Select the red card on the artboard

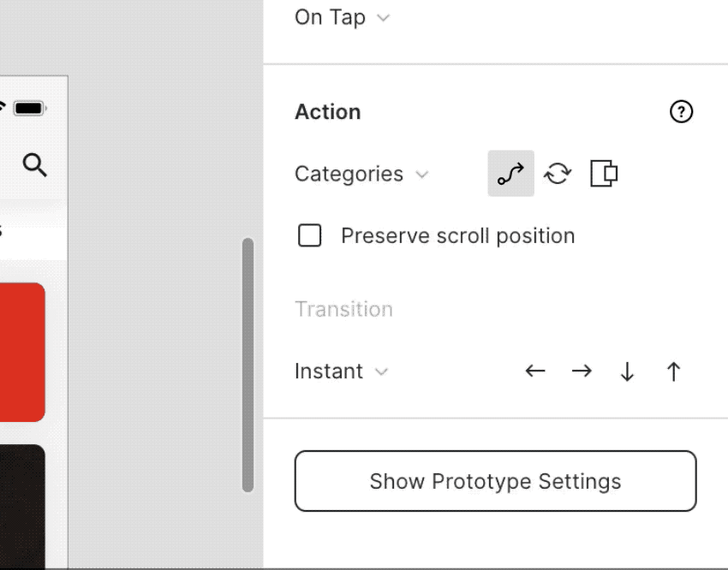click(x=22, y=352)
